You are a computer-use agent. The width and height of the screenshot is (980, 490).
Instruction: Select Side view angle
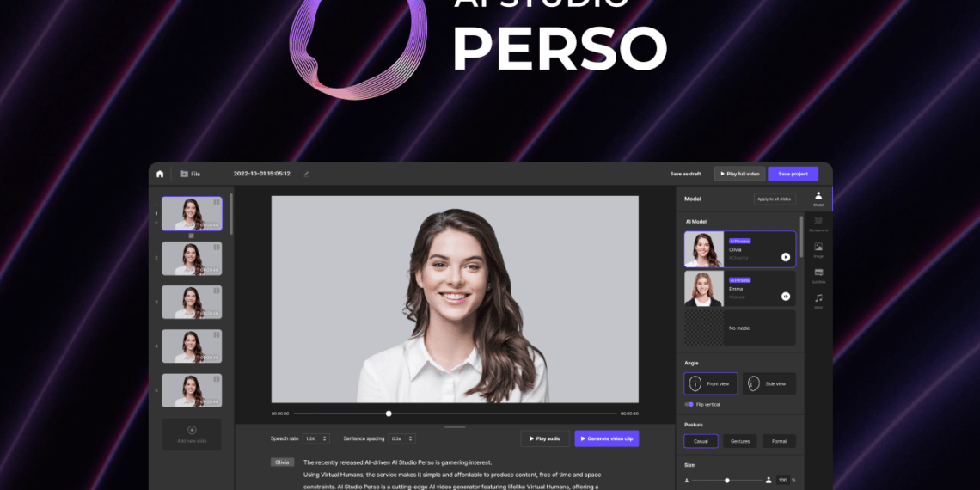pos(769,383)
